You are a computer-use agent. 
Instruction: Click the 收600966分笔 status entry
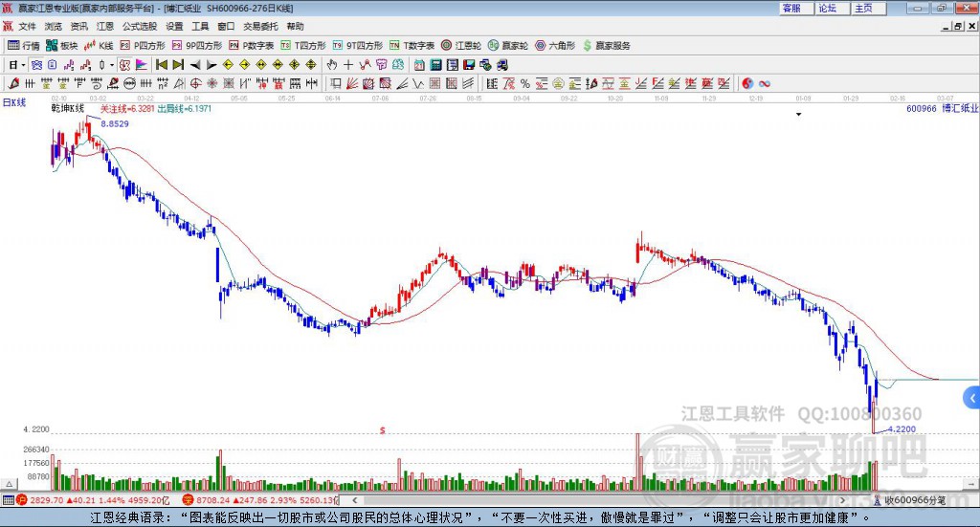click(909, 500)
